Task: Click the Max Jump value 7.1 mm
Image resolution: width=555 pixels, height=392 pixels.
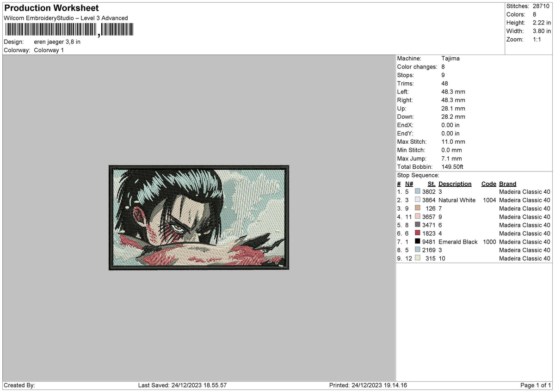Action: (x=452, y=159)
